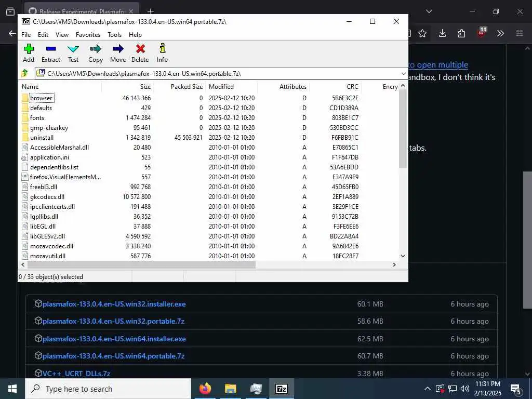Open the Favorites menu

click(88, 35)
